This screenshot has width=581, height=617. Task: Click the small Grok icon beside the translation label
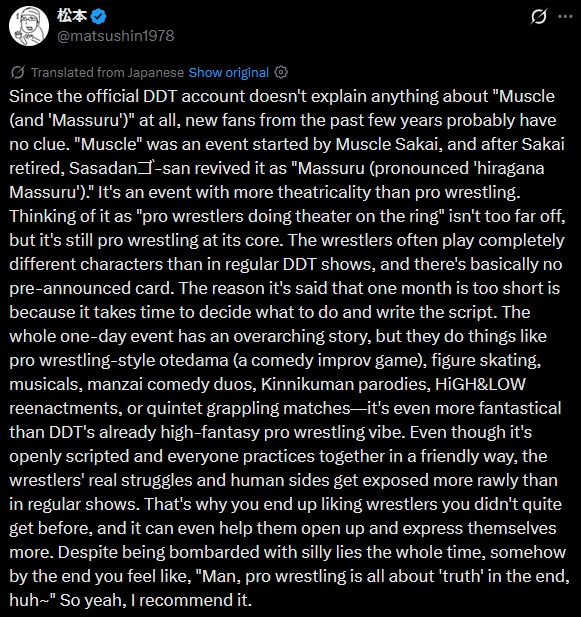[18, 72]
